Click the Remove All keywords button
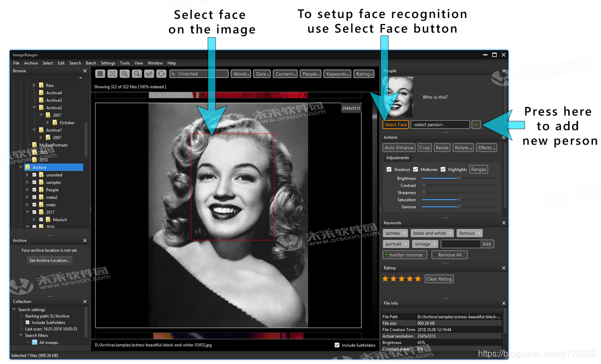Screen dimensions: 601x364 pos(449,255)
